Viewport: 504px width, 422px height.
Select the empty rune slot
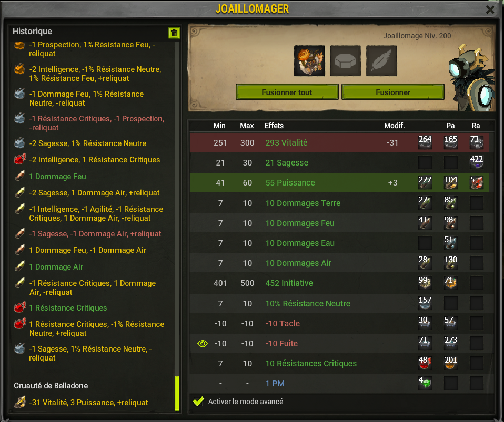[345, 61]
